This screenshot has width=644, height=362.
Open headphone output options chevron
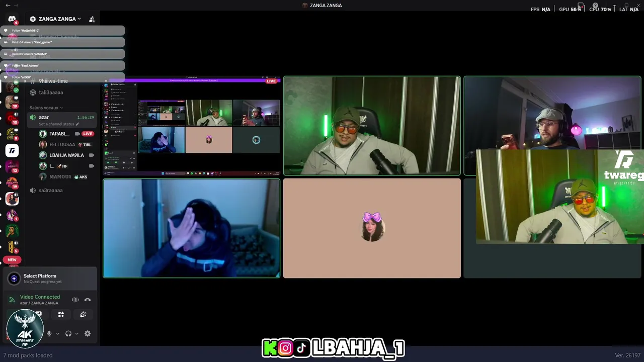tap(76, 333)
